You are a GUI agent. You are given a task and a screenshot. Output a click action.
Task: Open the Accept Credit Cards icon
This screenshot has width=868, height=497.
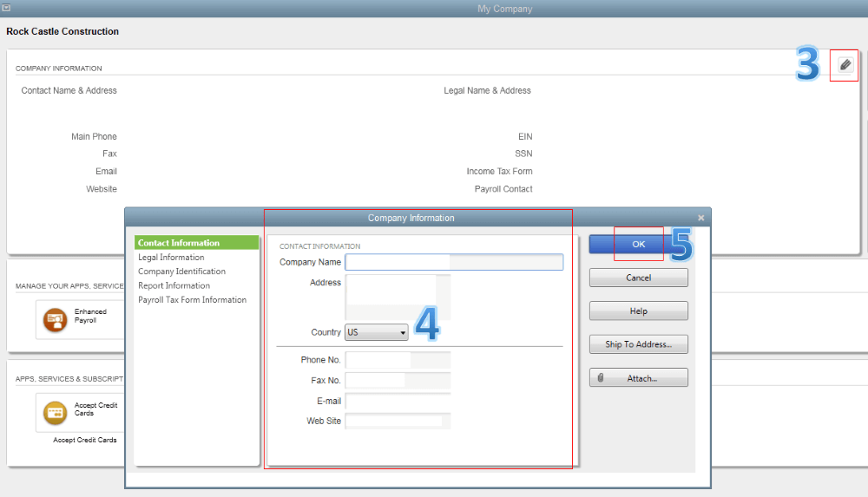pos(56,412)
